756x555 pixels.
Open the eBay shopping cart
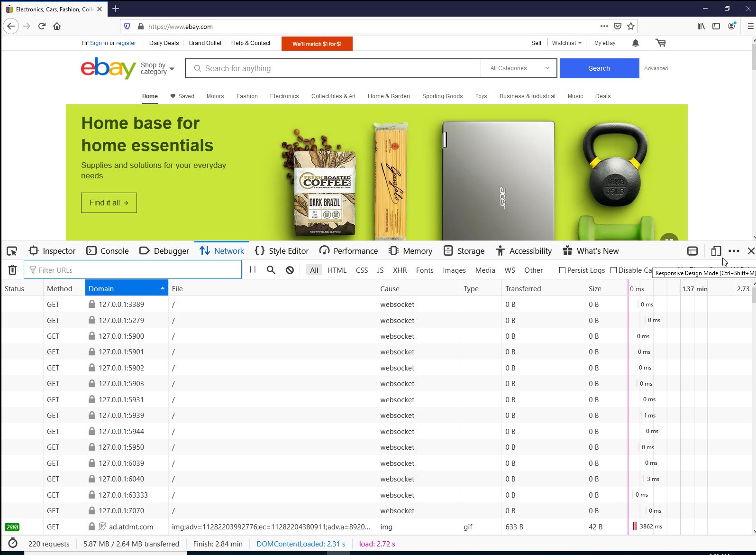pyautogui.click(x=660, y=43)
